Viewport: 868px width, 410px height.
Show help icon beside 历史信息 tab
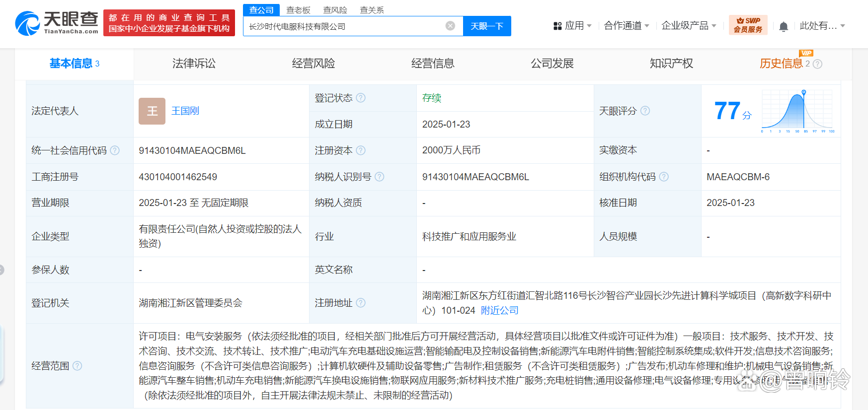817,64
